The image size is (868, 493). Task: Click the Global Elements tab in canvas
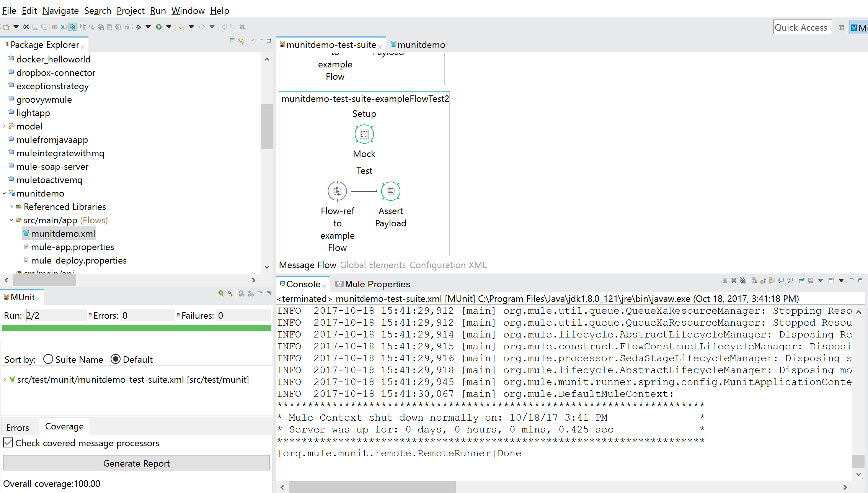click(373, 265)
